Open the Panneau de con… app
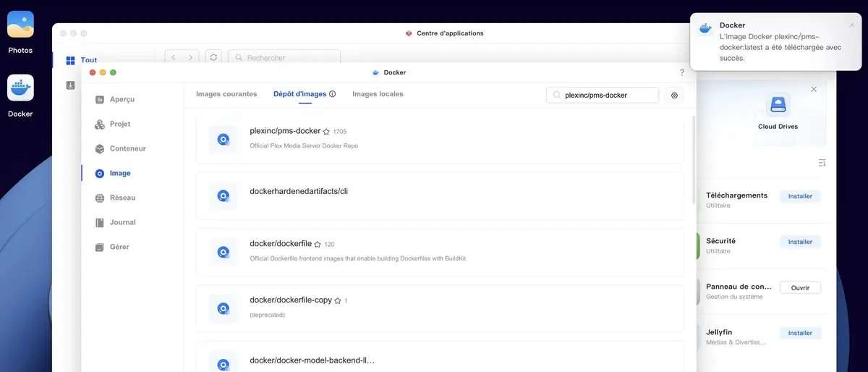Viewport: 868px width, 372px height. (x=800, y=287)
